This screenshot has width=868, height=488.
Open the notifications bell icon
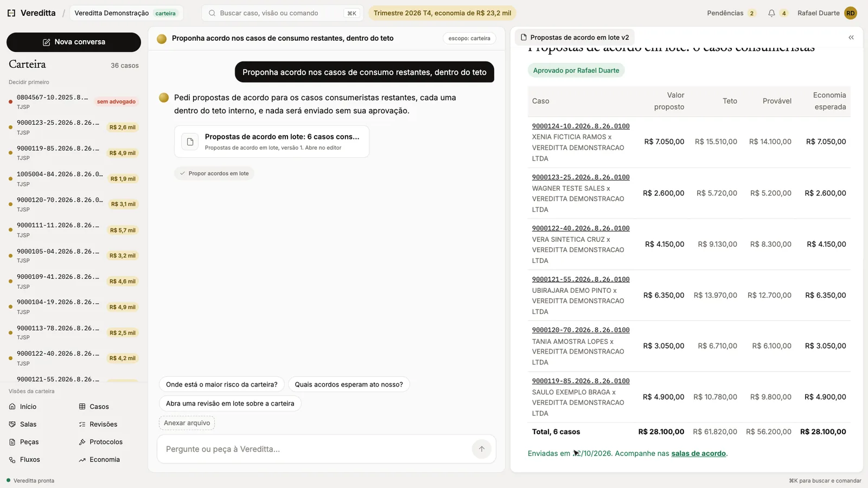click(x=771, y=13)
